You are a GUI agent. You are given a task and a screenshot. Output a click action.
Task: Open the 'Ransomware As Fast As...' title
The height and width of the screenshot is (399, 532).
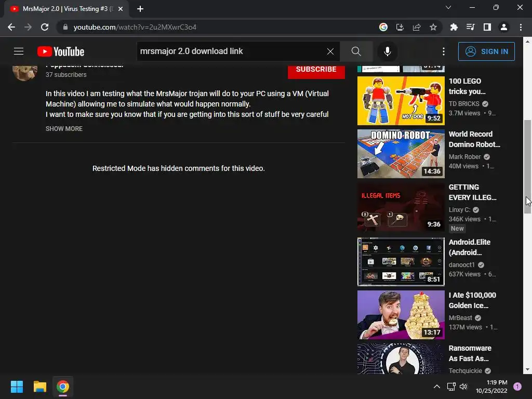tap(470, 353)
